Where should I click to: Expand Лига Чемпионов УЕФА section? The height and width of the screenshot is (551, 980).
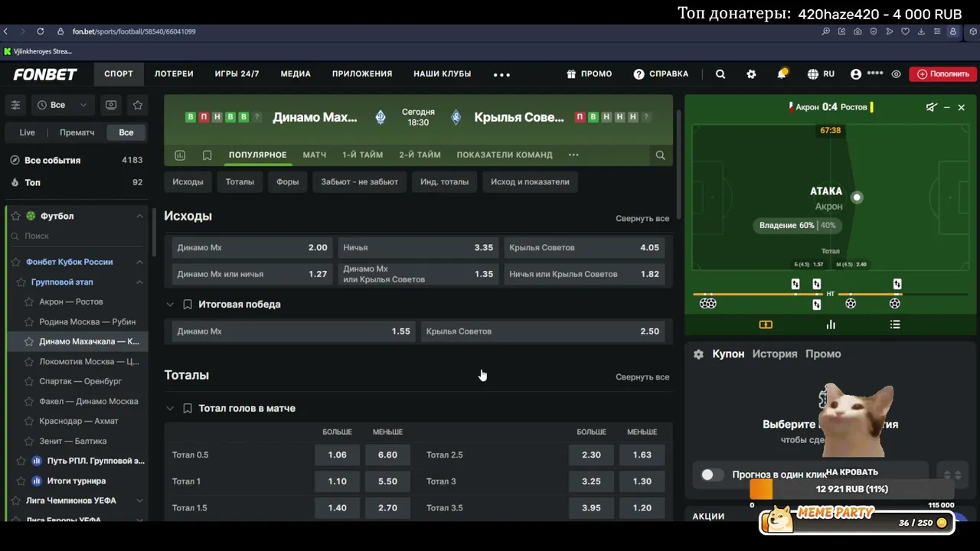point(139,500)
